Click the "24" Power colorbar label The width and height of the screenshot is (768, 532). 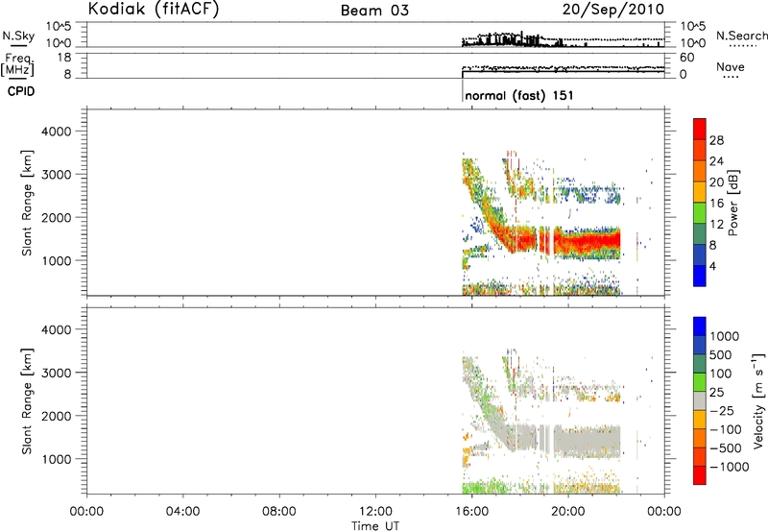[716, 161]
